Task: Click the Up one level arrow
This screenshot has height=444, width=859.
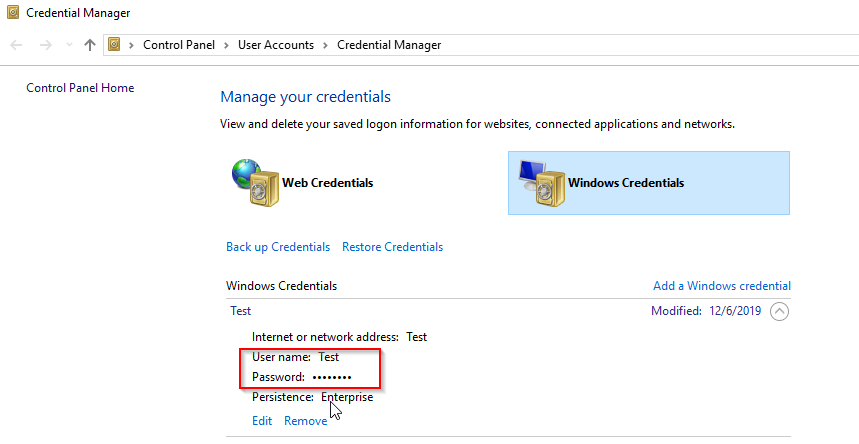Action: coord(90,45)
